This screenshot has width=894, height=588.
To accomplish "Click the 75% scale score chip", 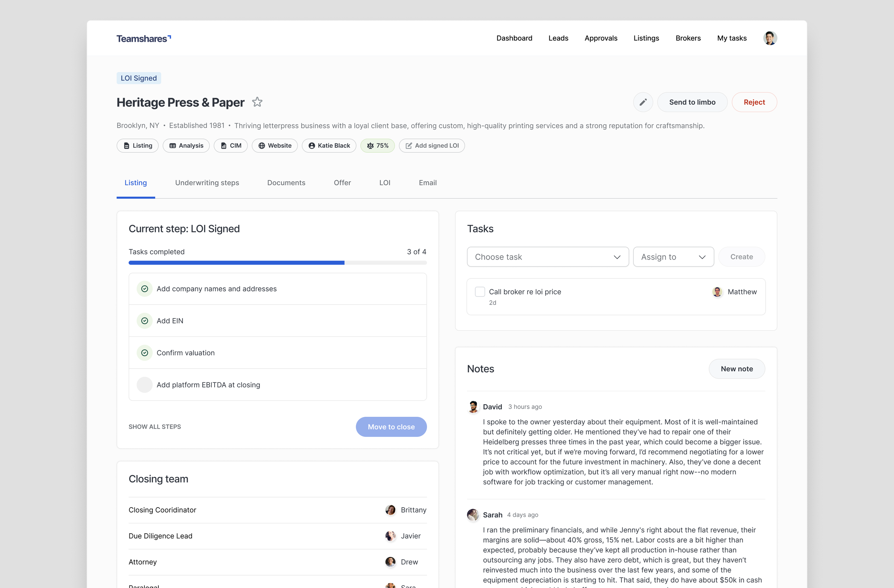I will [377, 146].
